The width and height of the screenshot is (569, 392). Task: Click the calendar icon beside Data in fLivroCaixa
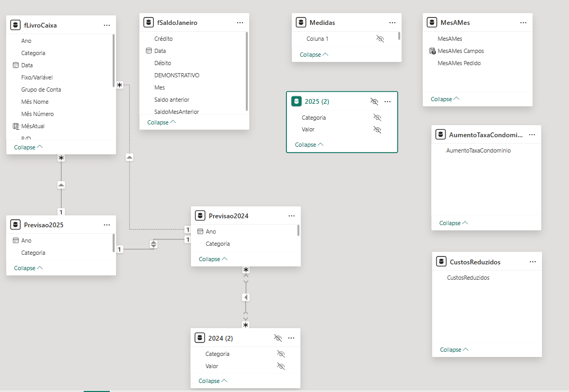pos(15,65)
